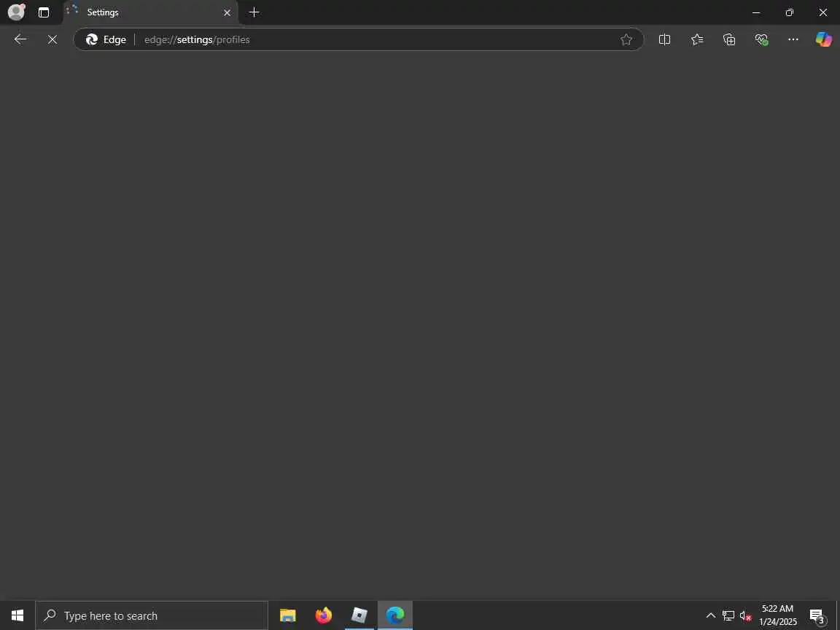
Task: Close the Edge window
Action: pyautogui.click(x=822, y=12)
